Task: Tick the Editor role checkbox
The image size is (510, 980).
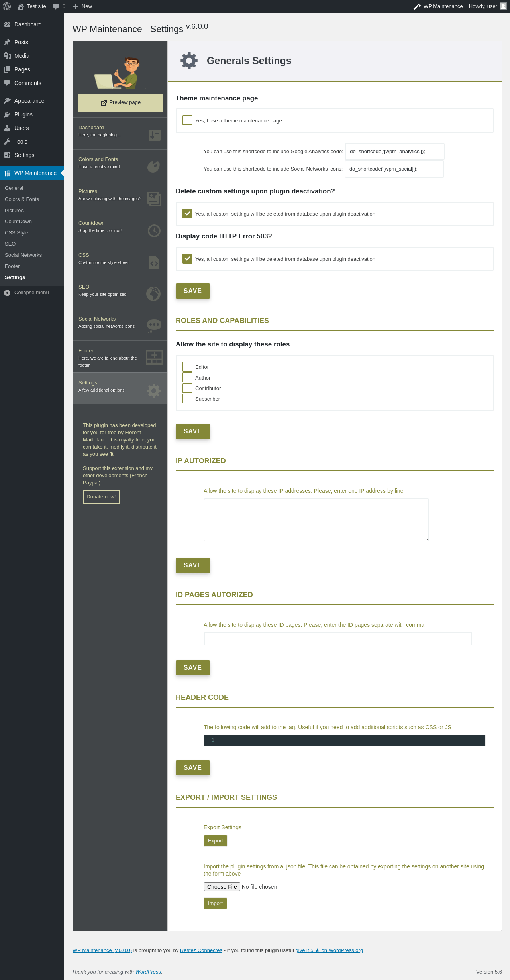Action: (187, 366)
